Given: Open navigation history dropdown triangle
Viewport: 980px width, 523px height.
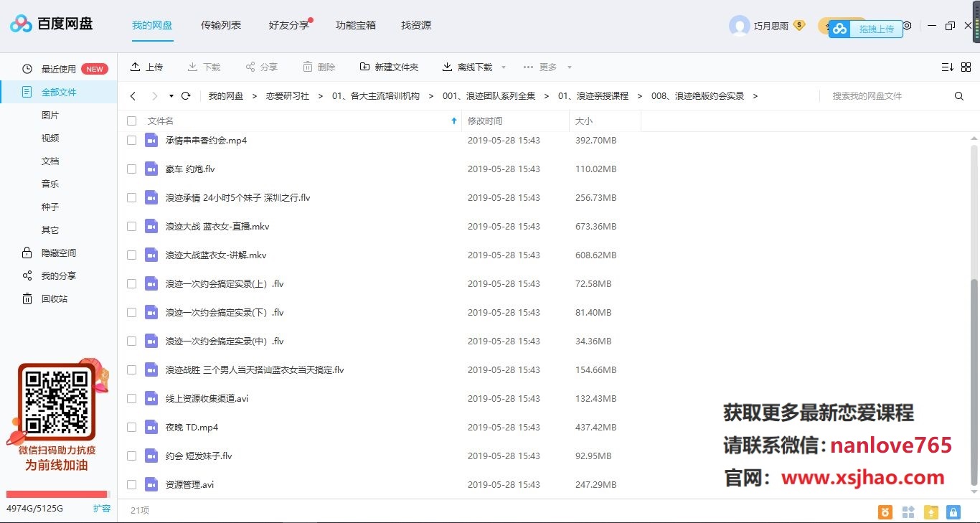Looking at the screenshot, I should 171,96.
